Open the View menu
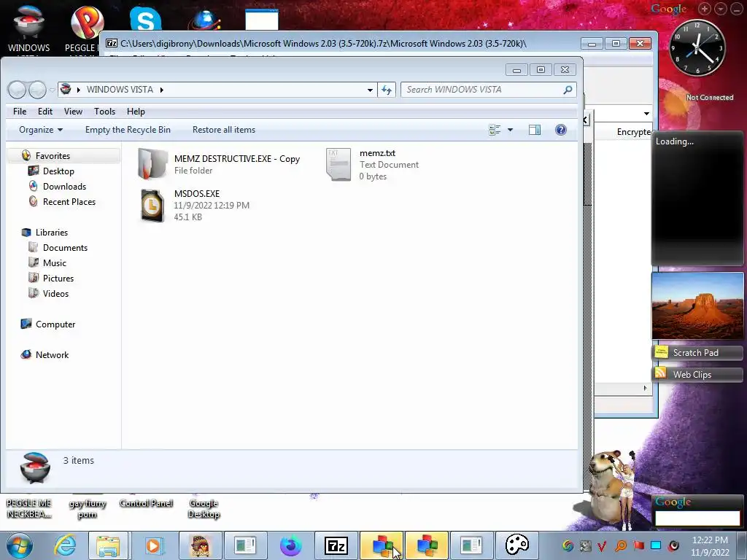 coord(73,112)
